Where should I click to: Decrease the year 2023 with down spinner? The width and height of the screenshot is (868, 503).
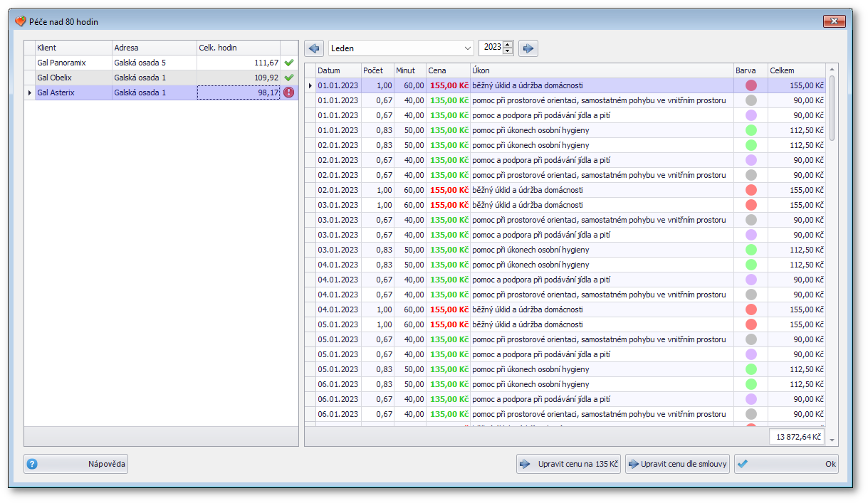coord(508,52)
